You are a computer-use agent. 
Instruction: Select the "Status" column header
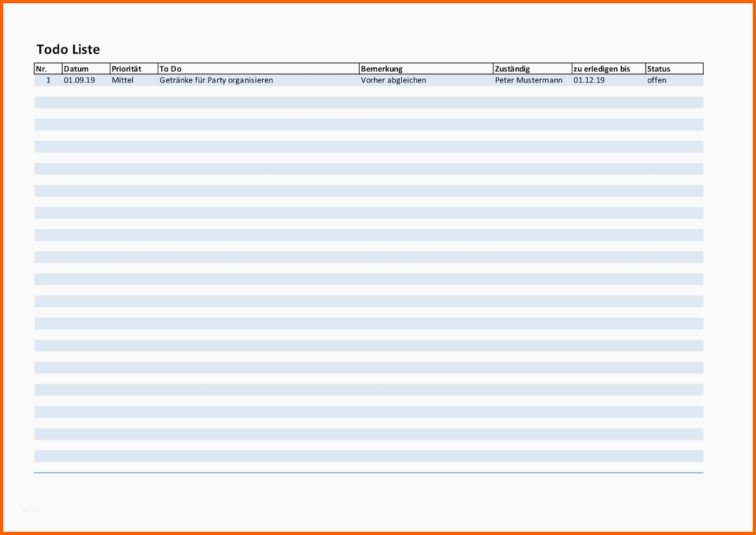click(x=675, y=68)
